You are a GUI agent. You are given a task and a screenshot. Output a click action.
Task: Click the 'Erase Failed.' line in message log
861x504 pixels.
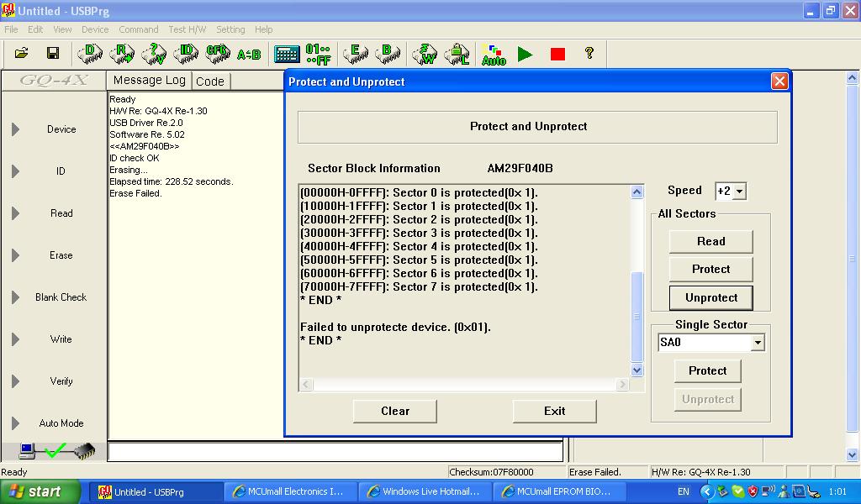135,193
